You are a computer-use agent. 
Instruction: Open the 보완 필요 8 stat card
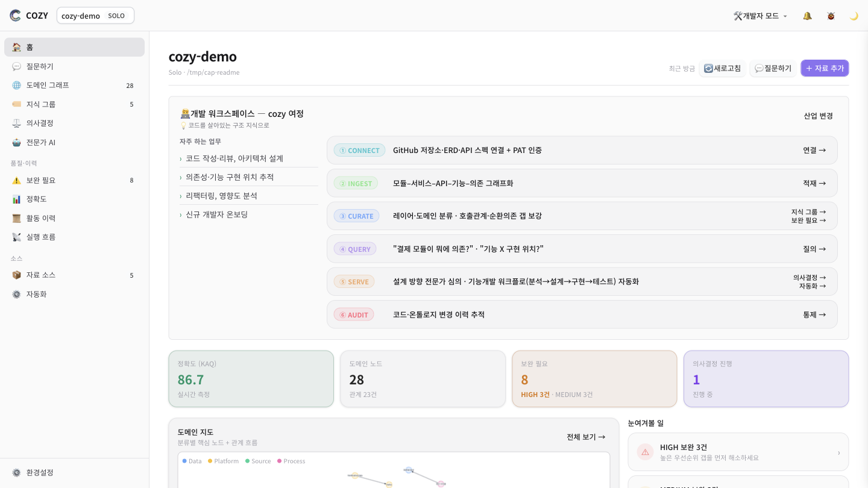pos(594,379)
